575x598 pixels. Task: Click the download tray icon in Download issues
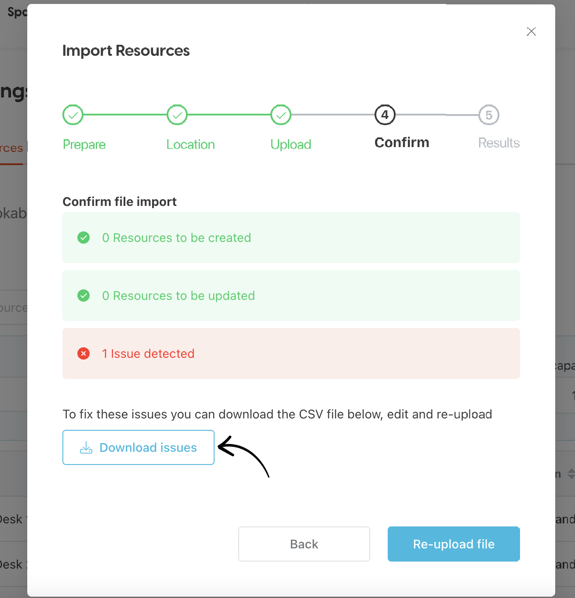86,447
